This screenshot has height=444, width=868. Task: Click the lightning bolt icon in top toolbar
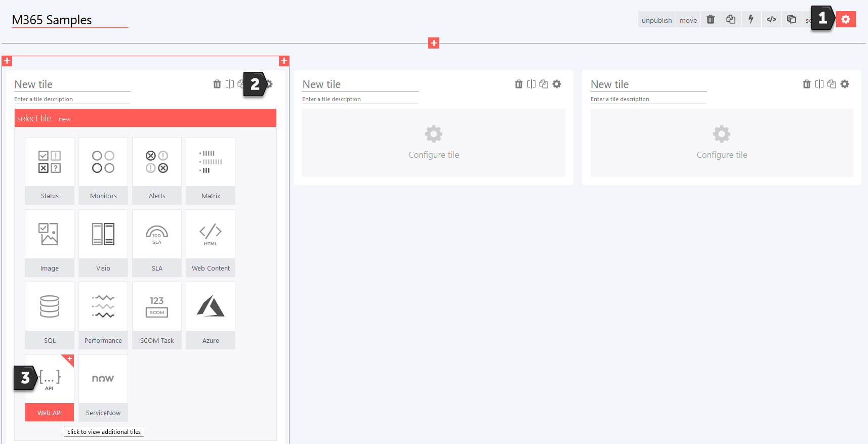pyautogui.click(x=751, y=20)
